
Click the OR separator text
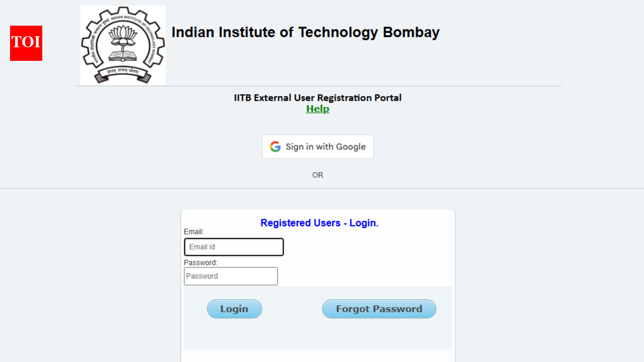(317, 175)
